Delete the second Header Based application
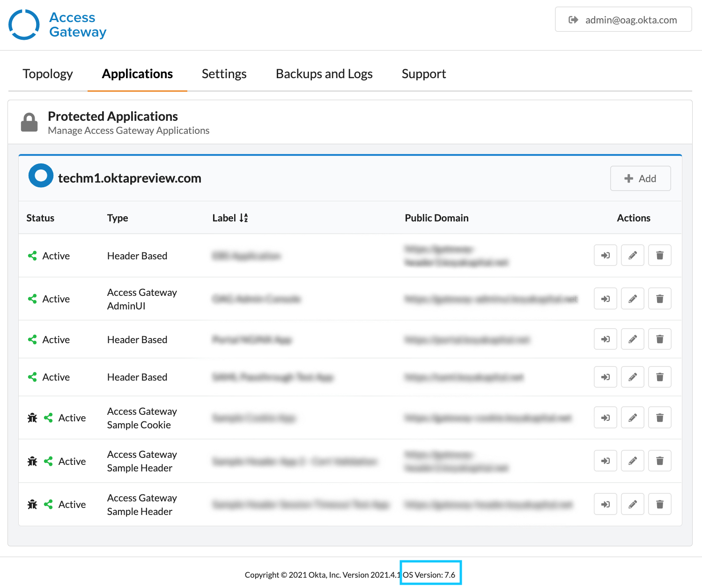702x588 pixels. click(x=659, y=339)
